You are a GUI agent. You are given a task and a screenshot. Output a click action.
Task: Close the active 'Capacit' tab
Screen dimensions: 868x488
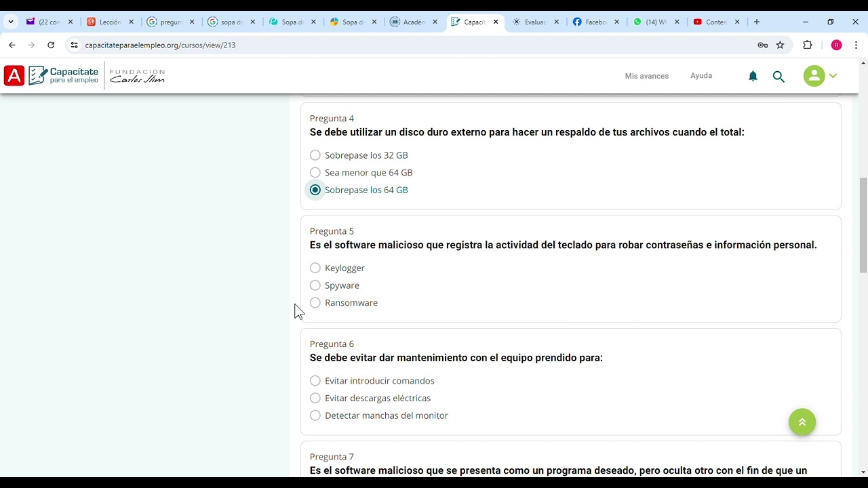496,22
